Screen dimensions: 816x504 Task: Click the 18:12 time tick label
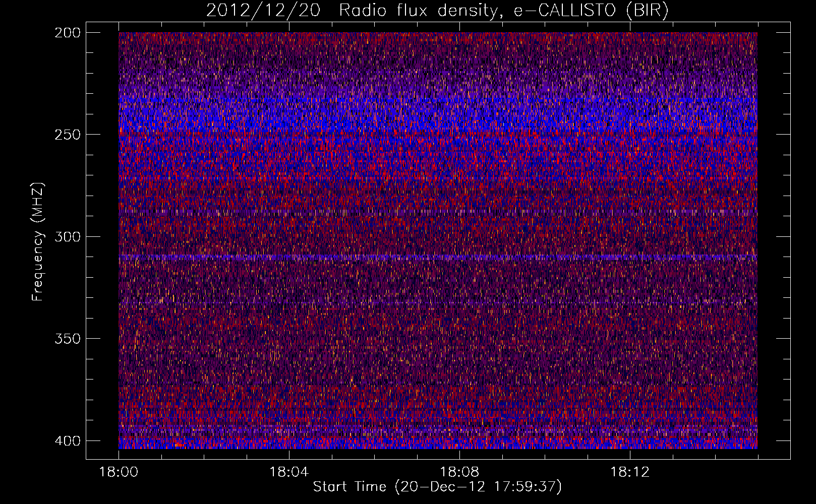pyautogui.click(x=630, y=472)
